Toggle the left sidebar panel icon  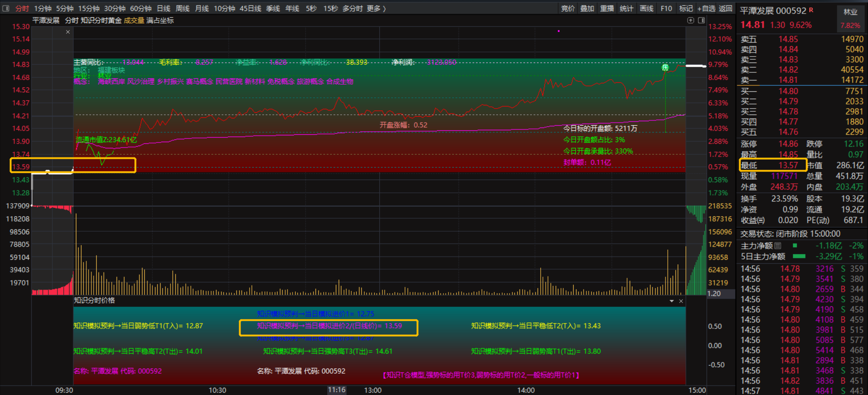point(6,8)
